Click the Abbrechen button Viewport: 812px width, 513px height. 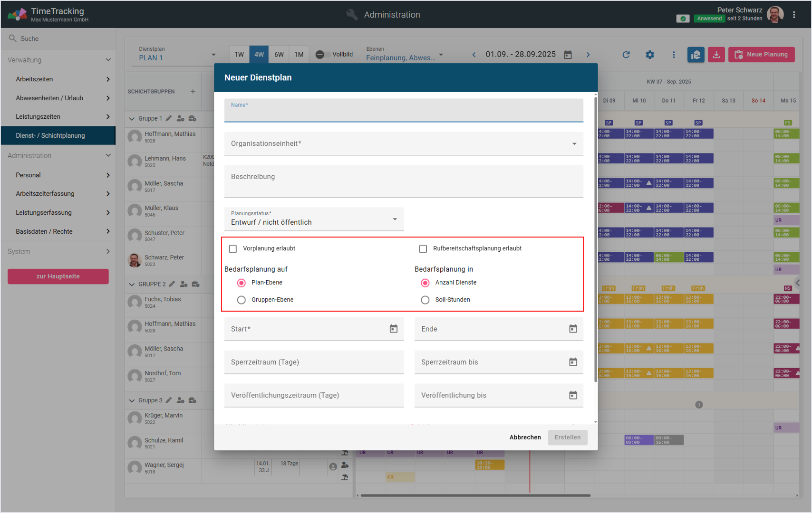tap(525, 437)
